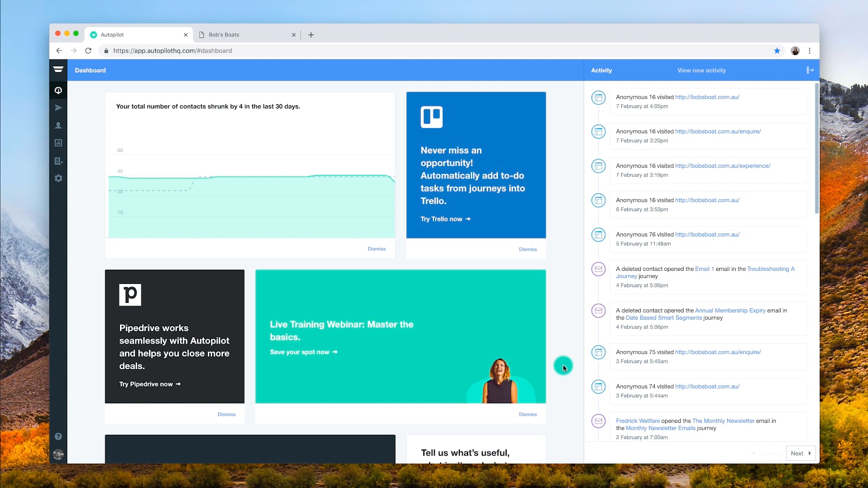The width and height of the screenshot is (868, 488).
Task: Open the Fredrick Wellfare contact link
Action: (x=638, y=421)
